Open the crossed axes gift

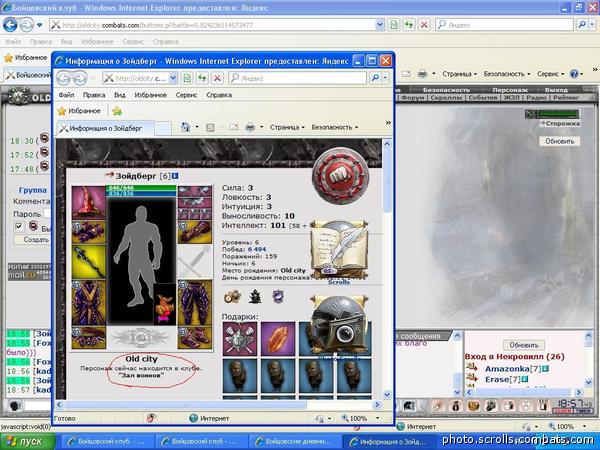pos(240,338)
